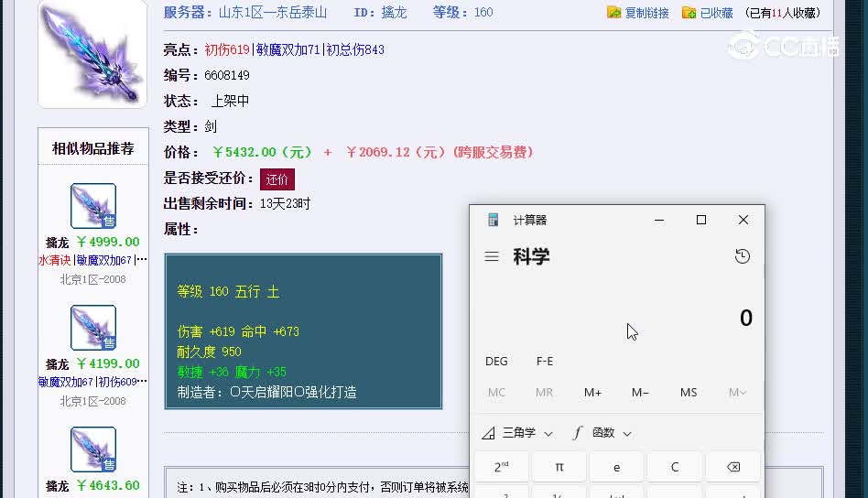This screenshot has width=868, height=498.
Task: Click the 敏捷 +36 attribute text
Action: coord(202,372)
